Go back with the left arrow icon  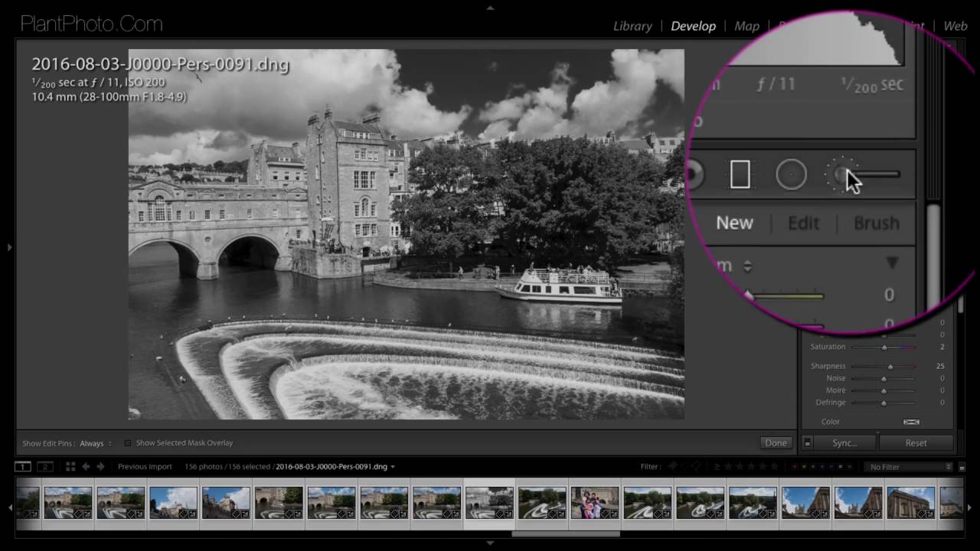(86, 466)
